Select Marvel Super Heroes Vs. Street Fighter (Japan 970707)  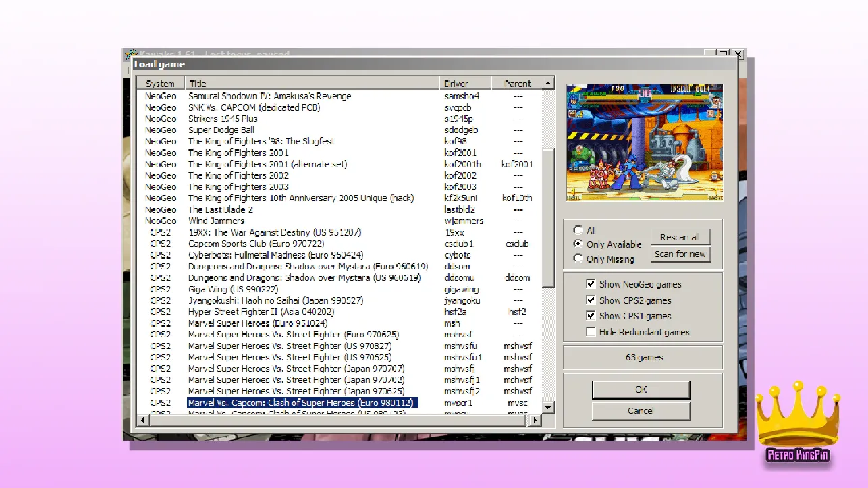pos(340,369)
